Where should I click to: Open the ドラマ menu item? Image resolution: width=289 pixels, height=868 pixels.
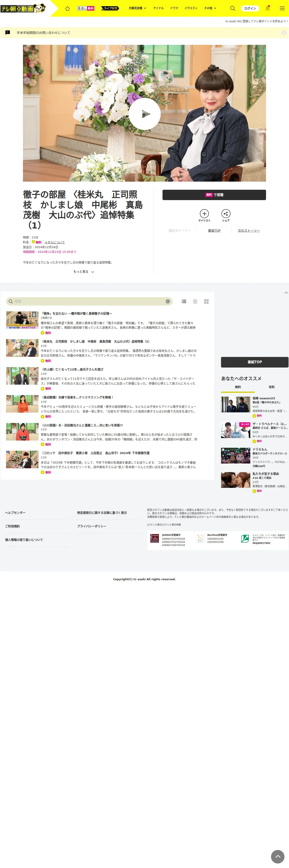click(174, 8)
